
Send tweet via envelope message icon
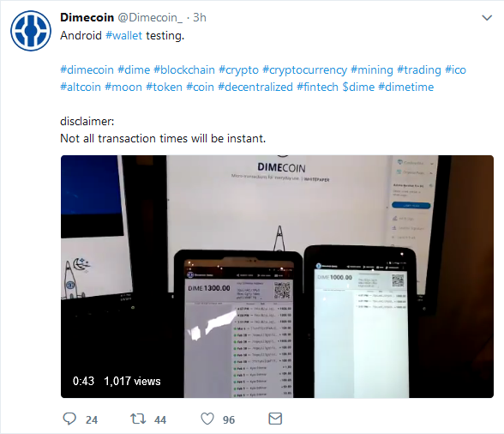point(275,419)
